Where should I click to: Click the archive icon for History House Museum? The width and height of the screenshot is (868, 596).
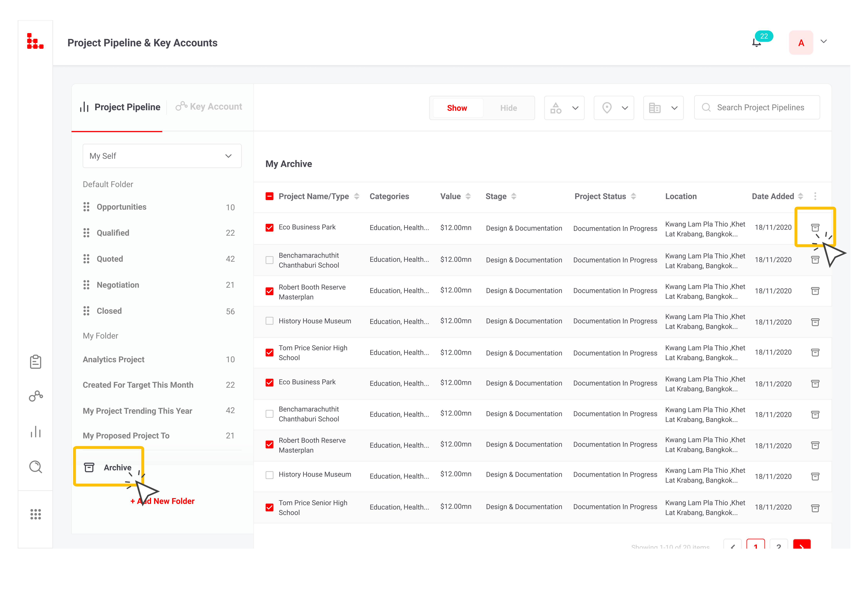tap(815, 322)
